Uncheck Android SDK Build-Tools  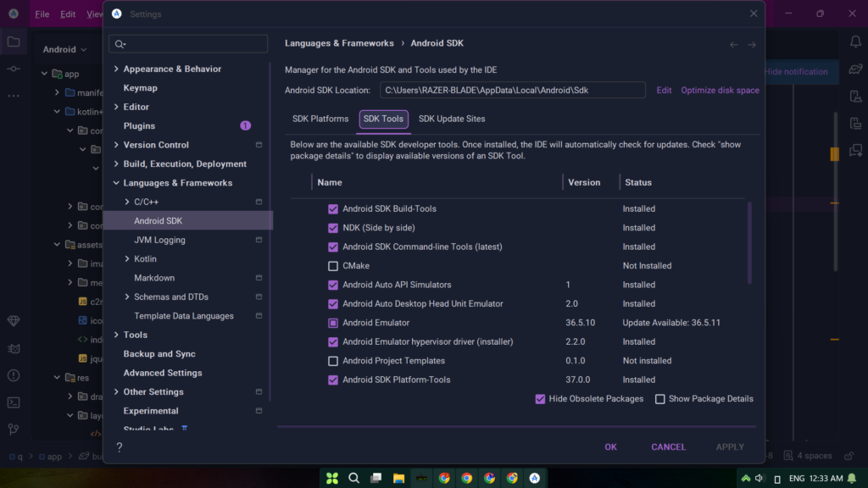(x=332, y=209)
